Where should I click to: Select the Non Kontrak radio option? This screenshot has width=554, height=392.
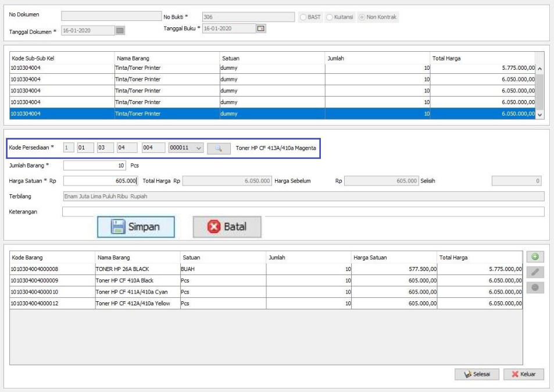(x=363, y=17)
